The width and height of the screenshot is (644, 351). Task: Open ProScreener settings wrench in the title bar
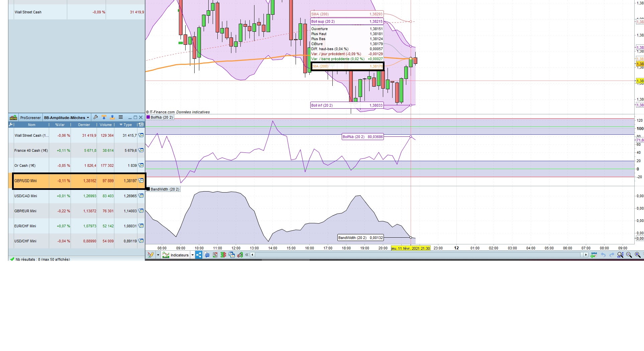tap(96, 117)
